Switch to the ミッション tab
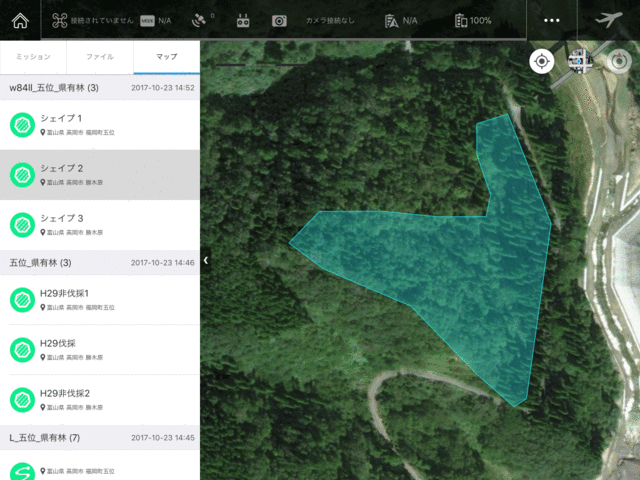 point(33,57)
